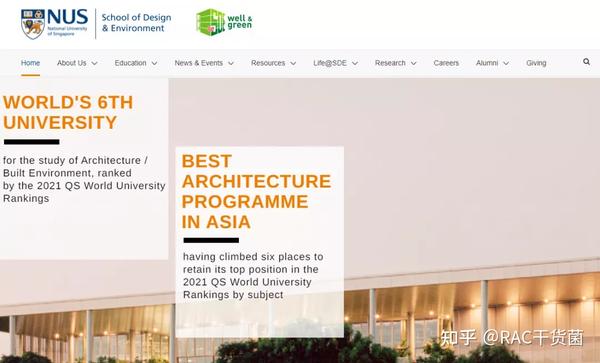Image resolution: width=600 pixels, height=363 pixels.
Task: Open the site search magnifier icon
Action: [586, 62]
